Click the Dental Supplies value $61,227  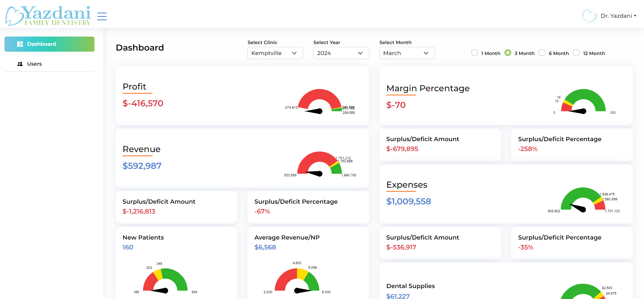pos(398,296)
